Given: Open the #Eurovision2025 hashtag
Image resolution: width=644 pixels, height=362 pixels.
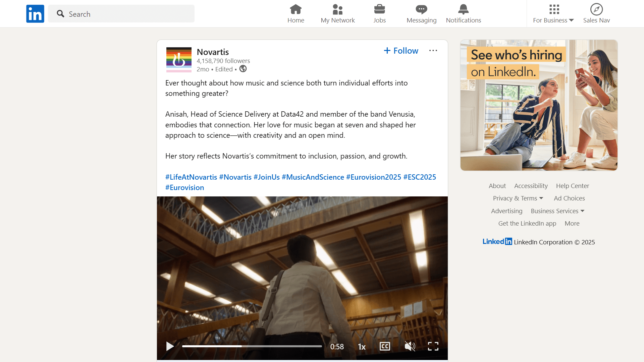Looking at the screenshot, I should coord(373,177).
